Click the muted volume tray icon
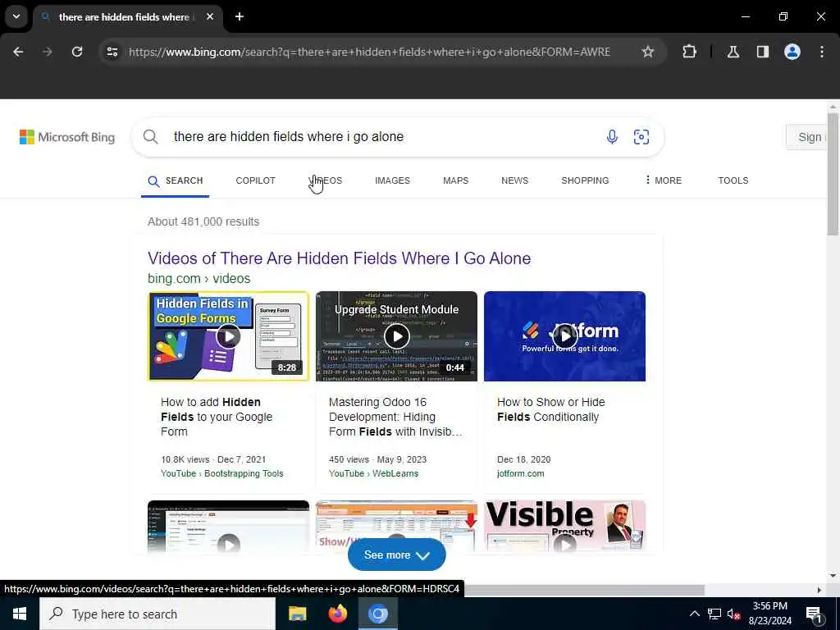Viewport: 840px width, 630px height. pos(733,614)
